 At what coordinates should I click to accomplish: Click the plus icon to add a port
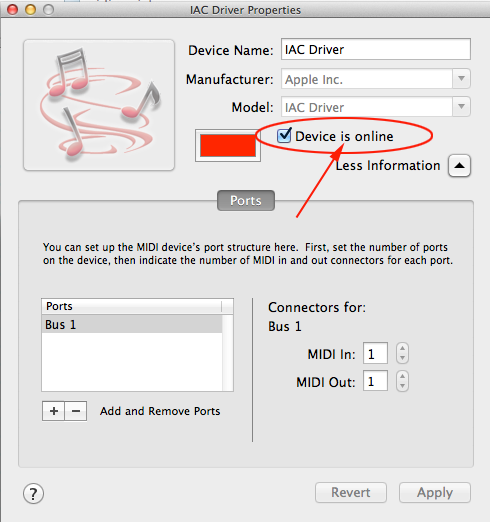[54, 411]
